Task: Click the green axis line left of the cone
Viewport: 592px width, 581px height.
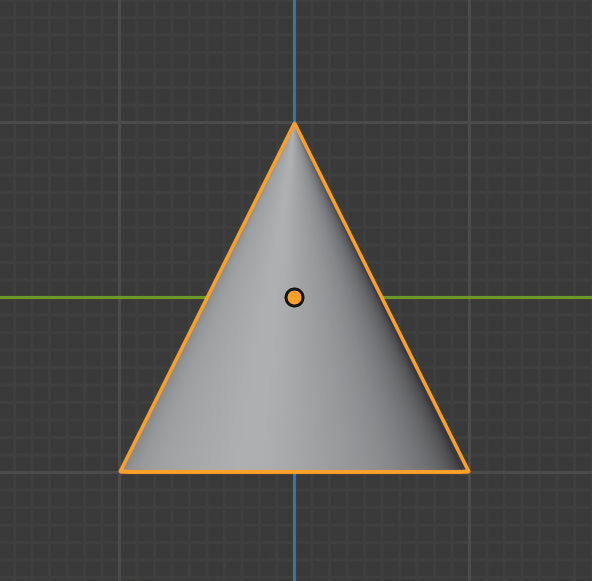Action: click(x=102, y=298)
